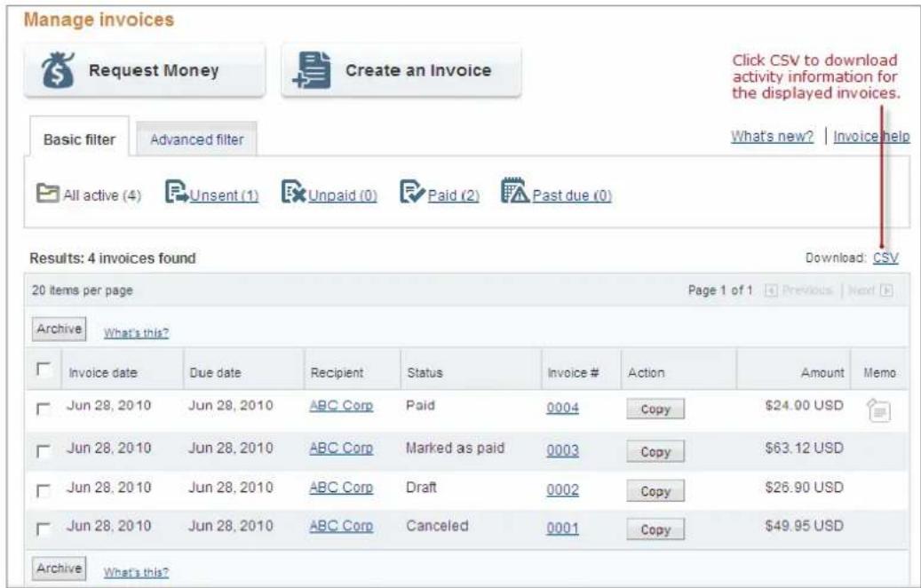921x588 pixels.
Task: Click the Status column header
Action: click(x=425, y=373)
